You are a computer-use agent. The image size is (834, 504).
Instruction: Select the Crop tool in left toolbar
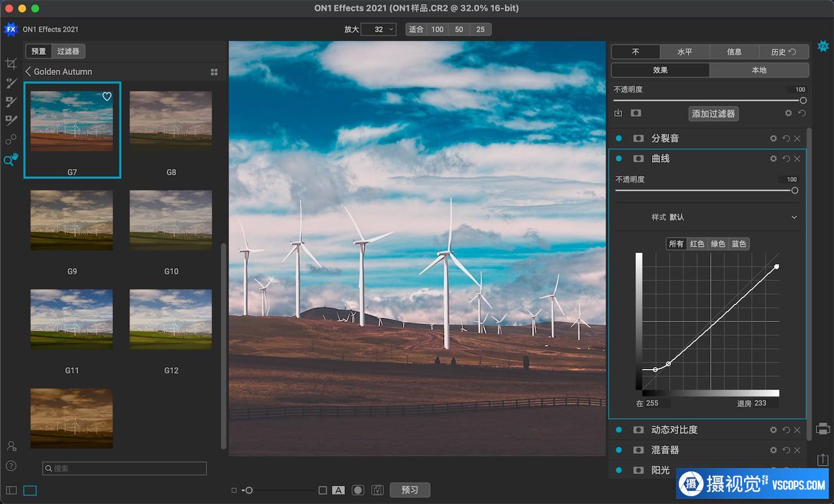[x=10, y=64]
